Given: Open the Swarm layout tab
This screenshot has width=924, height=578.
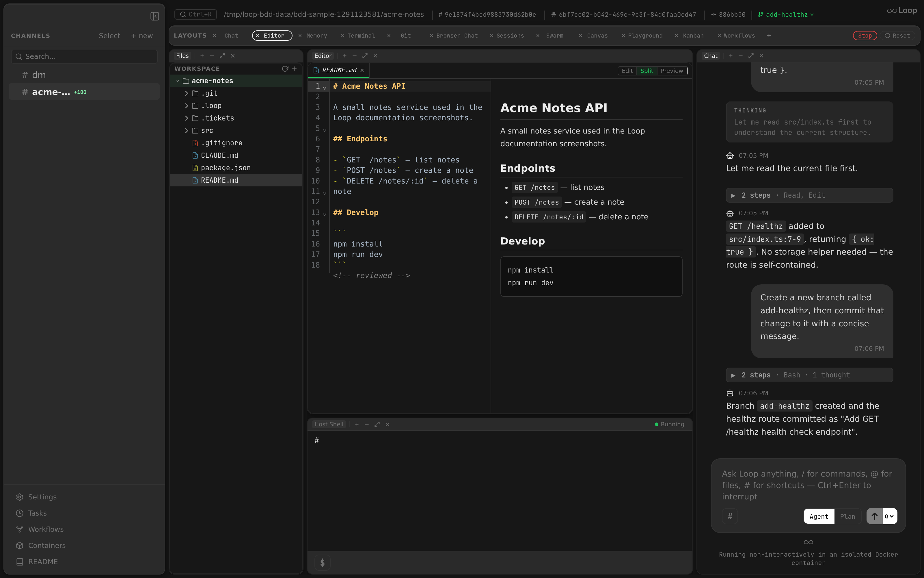Looking at the screenshot, I should [x=554, y=36].
